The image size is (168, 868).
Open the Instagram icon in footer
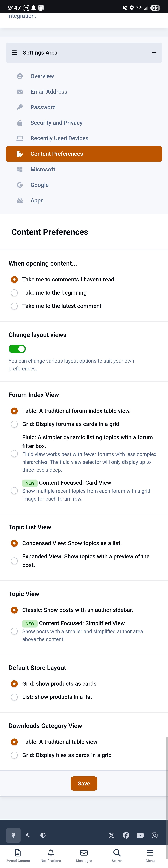click(154, 835)
